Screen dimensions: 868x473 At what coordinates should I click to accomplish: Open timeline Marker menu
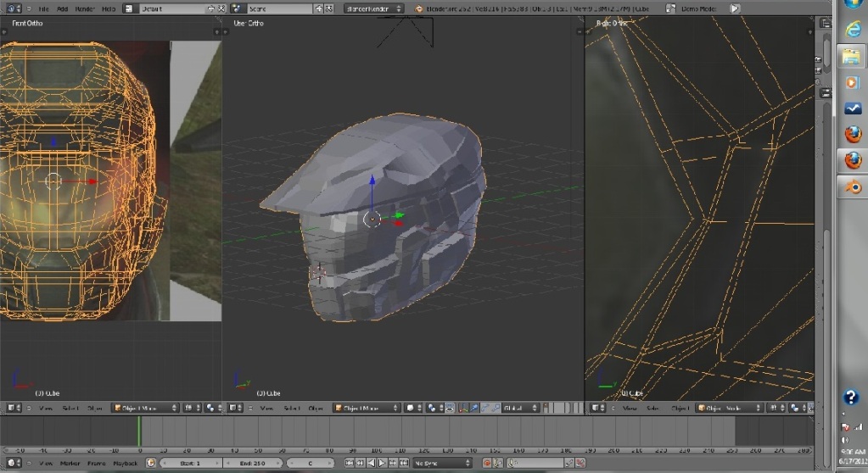pyautogui.click(x=70, y=463)
